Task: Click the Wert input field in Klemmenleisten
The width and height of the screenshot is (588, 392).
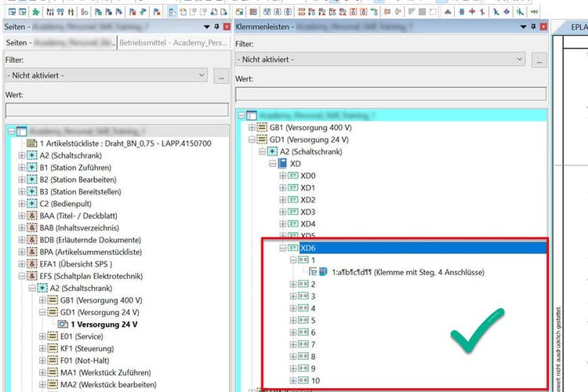Action: click(390, 94)
